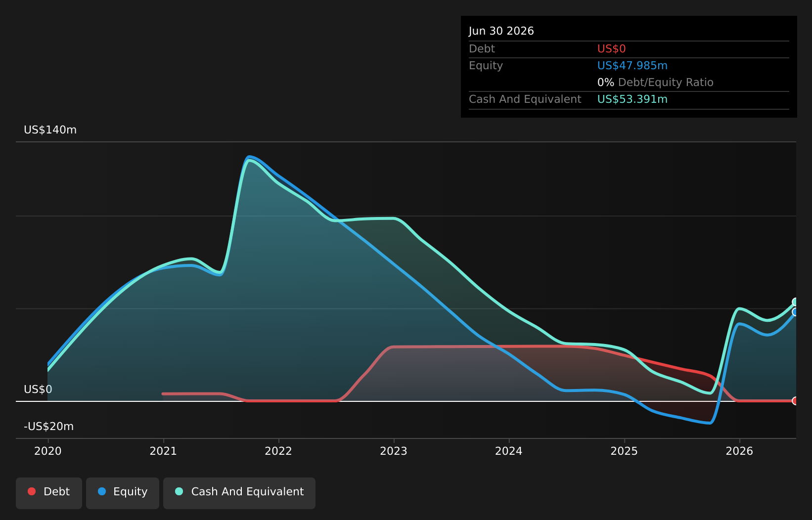This screenshot has height=520, width=812.
Task: Click the Jun 30 2026 tooltip date
Action: click(x=501, y=31)
